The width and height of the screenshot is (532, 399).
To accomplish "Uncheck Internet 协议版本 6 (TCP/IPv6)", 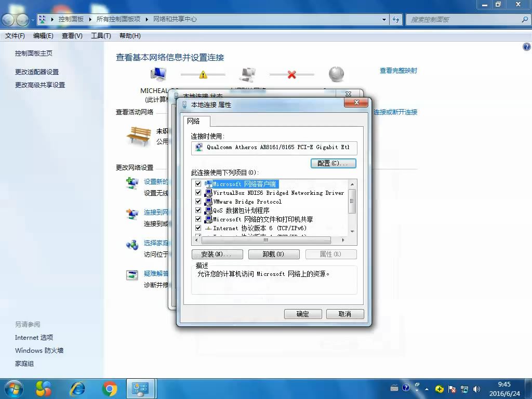I will coord(198,228).
